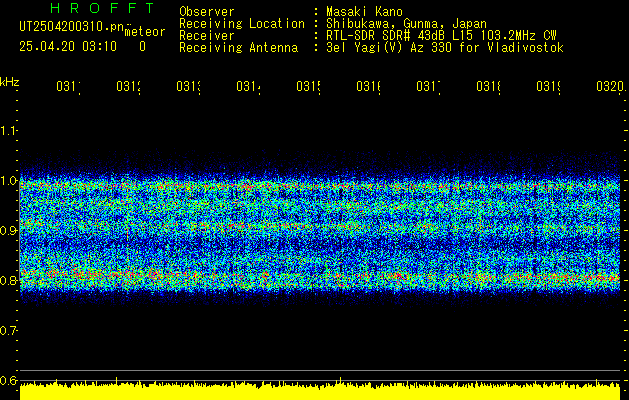The width and height of the screenshot is (629, 400).
Task: Click the 0319 time marker
Action: 549,87
